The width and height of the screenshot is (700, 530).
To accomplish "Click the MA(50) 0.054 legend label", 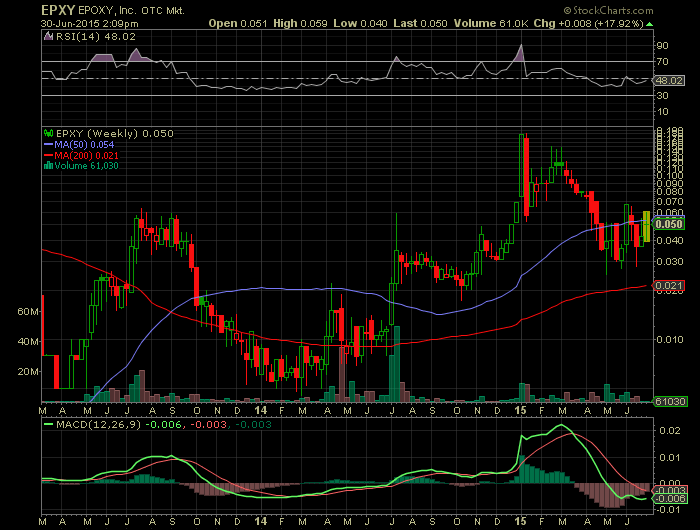I will [x=84, y=145].
